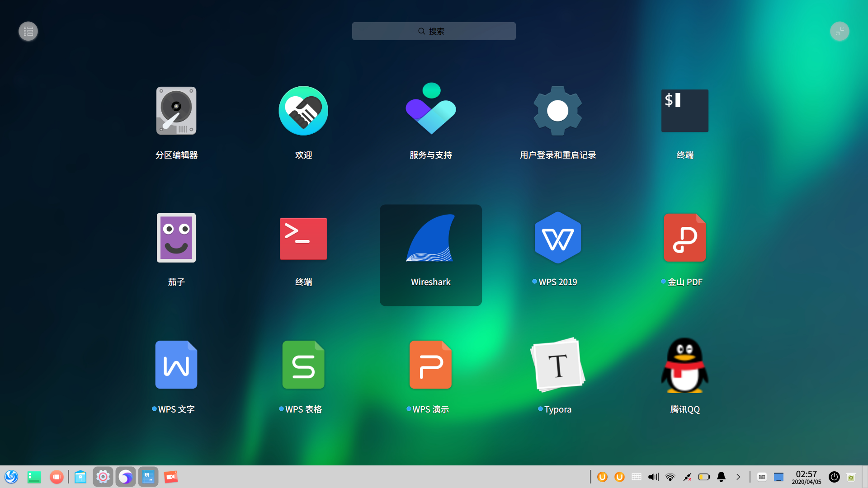868x488 pixels.
Task: Open WPS 2019 app icon
Action: [x=557, y=238]
